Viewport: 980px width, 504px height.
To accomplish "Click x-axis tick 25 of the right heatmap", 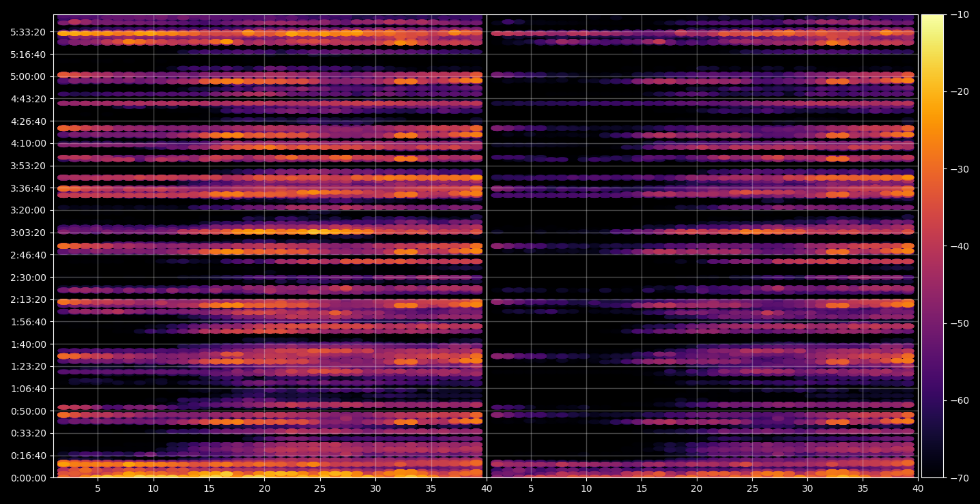I will click(x=752, y=488).
